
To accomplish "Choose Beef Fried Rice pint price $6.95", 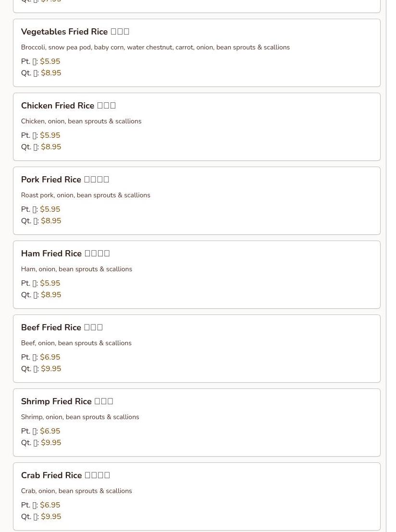I will coord(50,357).
